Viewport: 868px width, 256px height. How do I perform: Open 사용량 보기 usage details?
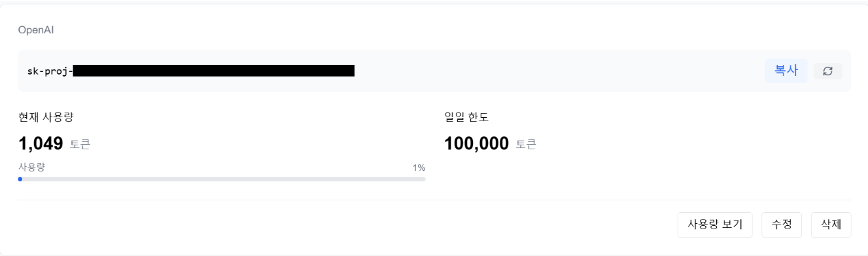tap(715, 225)
